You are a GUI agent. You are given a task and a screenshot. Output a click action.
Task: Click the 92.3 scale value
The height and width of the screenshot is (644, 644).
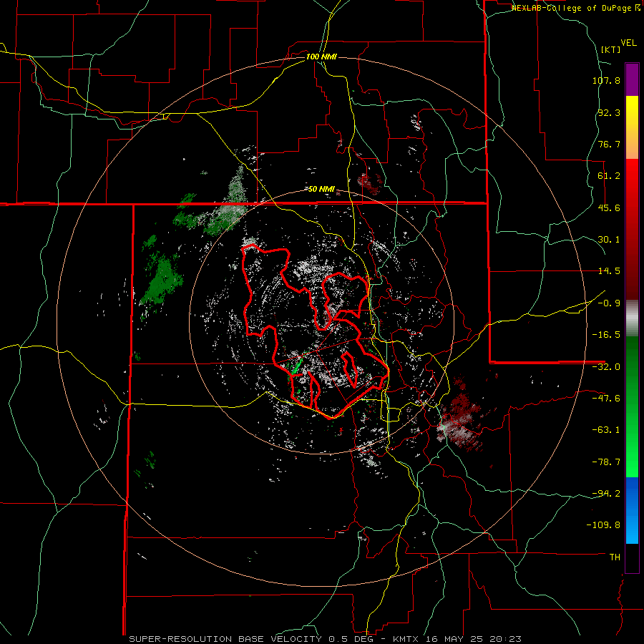tap(609, 112)
